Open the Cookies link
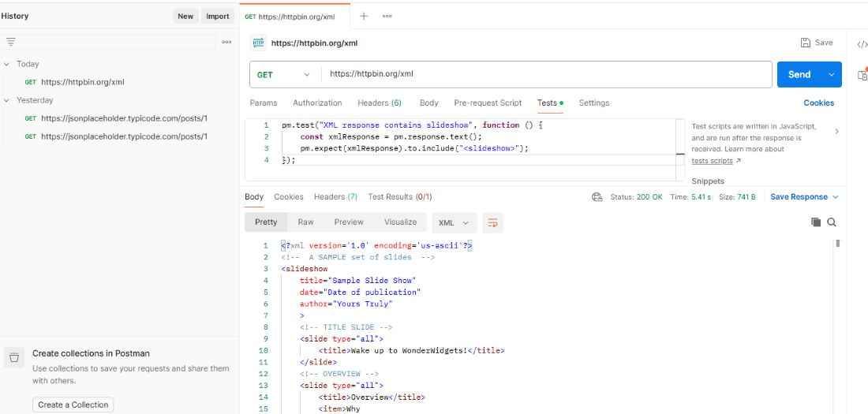 [819, 103]
